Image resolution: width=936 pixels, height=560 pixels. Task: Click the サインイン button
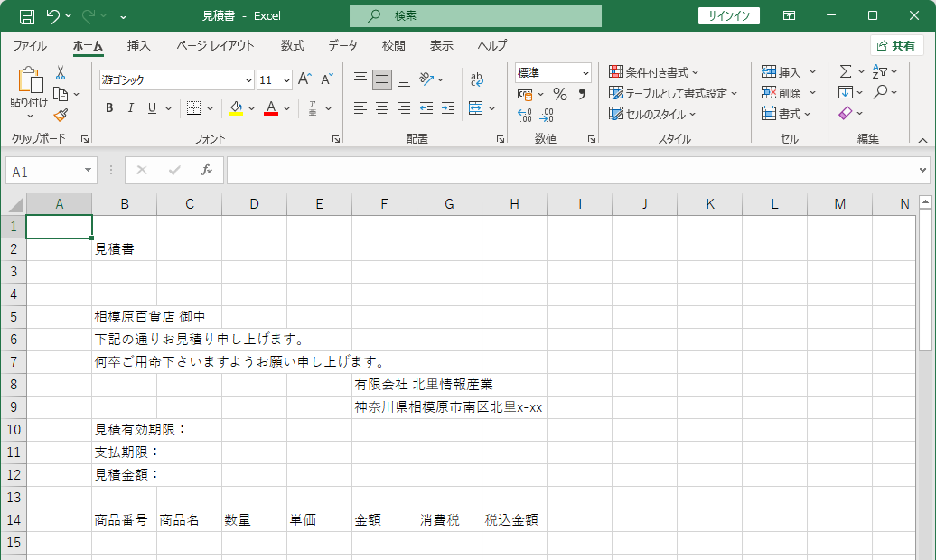[729, 16]
